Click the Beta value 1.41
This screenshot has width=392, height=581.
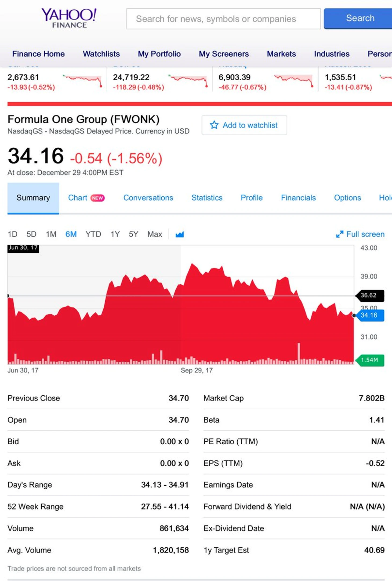(377, 420)
